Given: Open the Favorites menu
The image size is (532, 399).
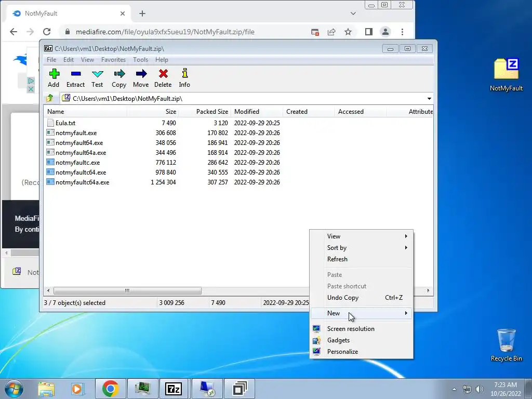Looking at the screenshot, I should [113, 60].
